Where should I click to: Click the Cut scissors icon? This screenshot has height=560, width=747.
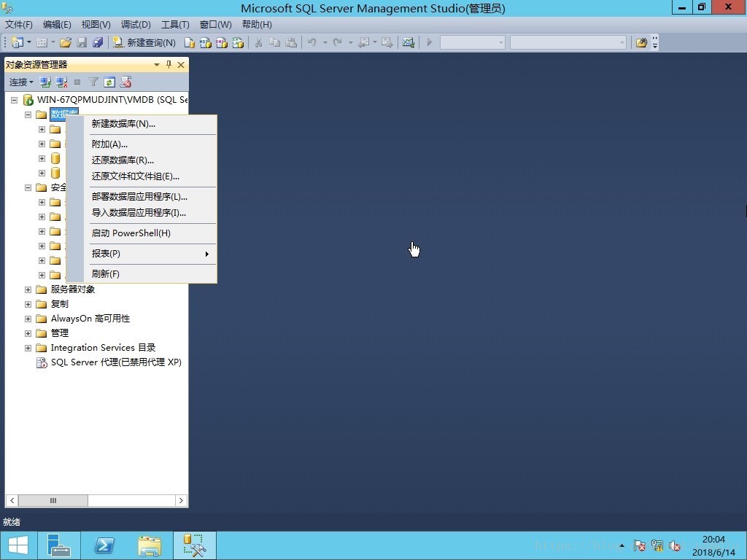coord(259,42)
